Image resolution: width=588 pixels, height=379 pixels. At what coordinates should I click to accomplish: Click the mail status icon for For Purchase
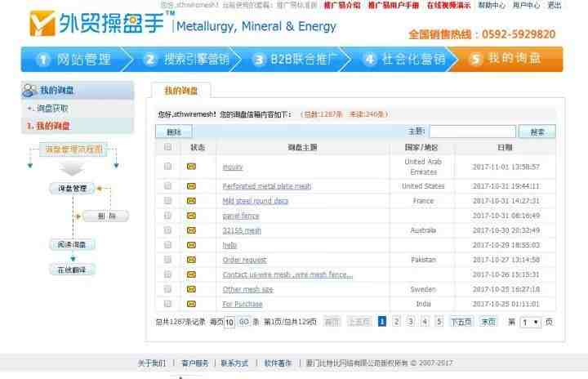191,304
